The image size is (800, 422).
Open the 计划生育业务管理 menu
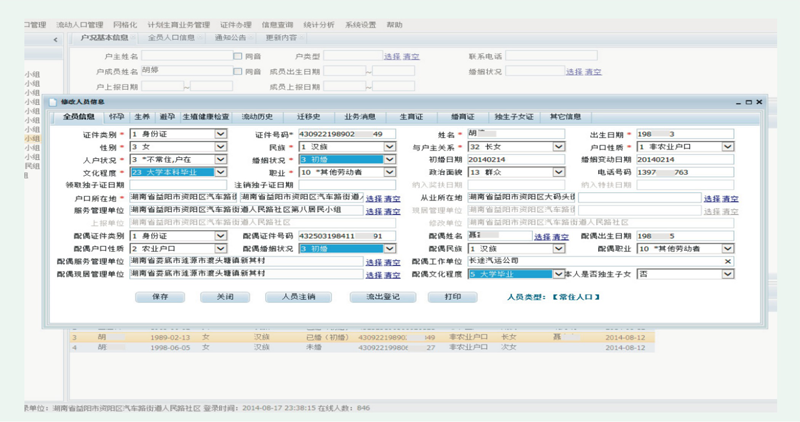[179, 24]
